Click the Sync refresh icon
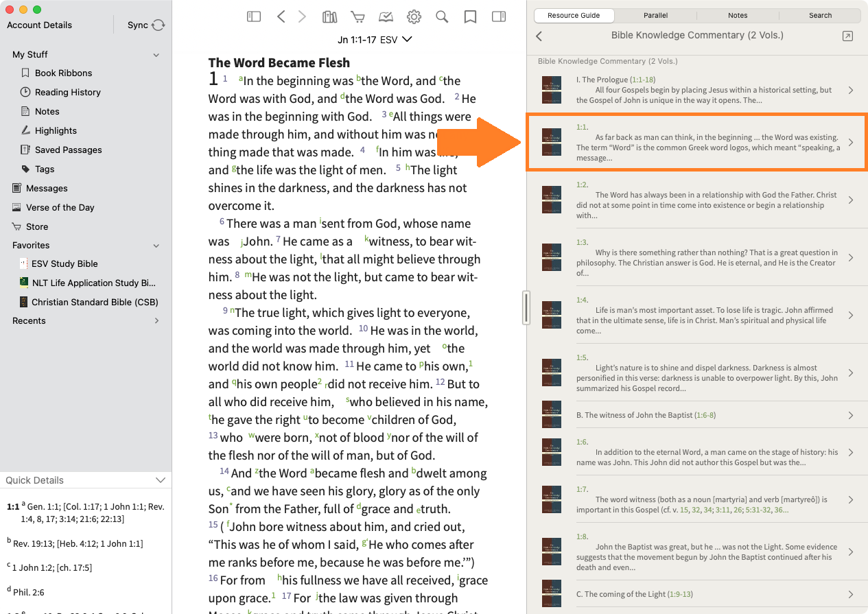Image resolution: width=868 pixels, height=614 pixels. pyautogui.click(x=159, y=25)
